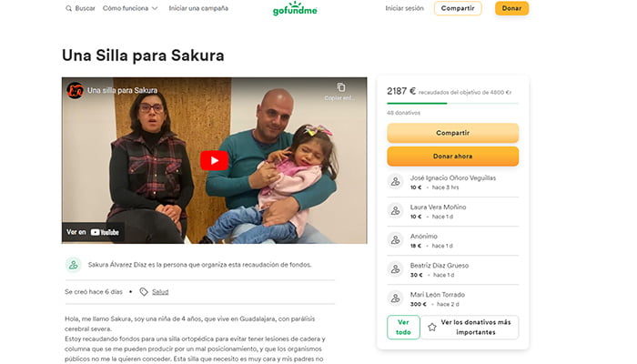
Task: Click the tag icon beside Salud
Action: [x=144, y=292]
